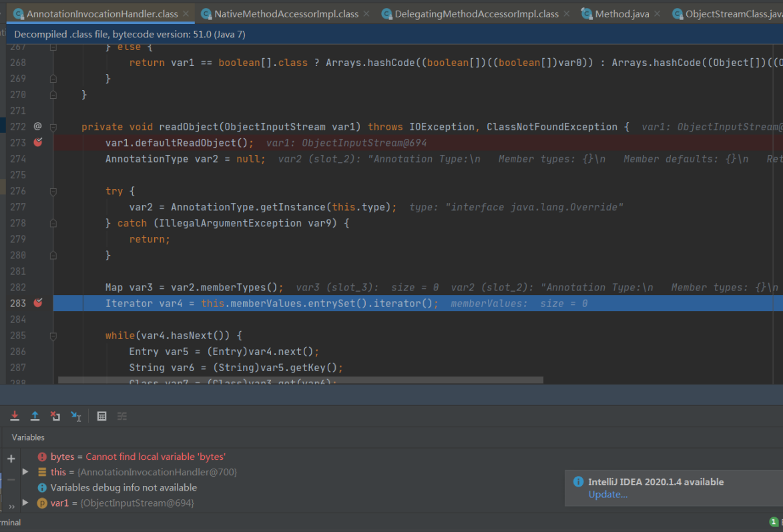This screenshot has height=532, width=783.
Task: Collapse catch block fold at line 278
Action: click(53, 224)
